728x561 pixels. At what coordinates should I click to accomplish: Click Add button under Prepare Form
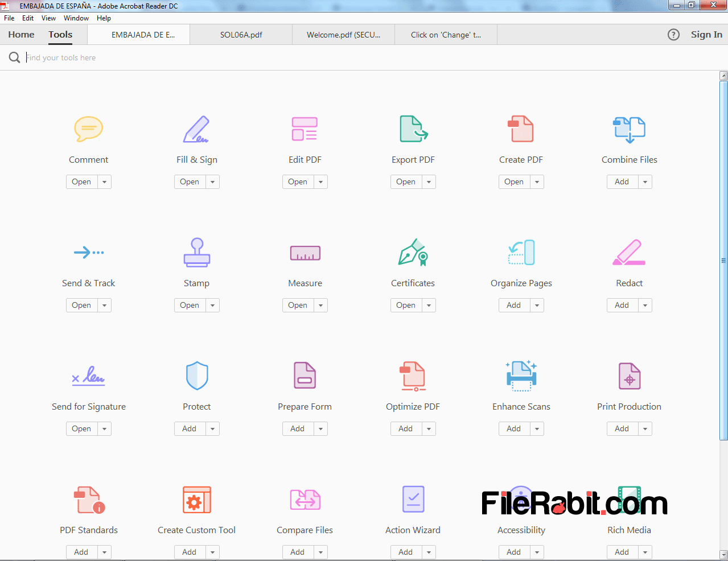[x=298, y=429]
